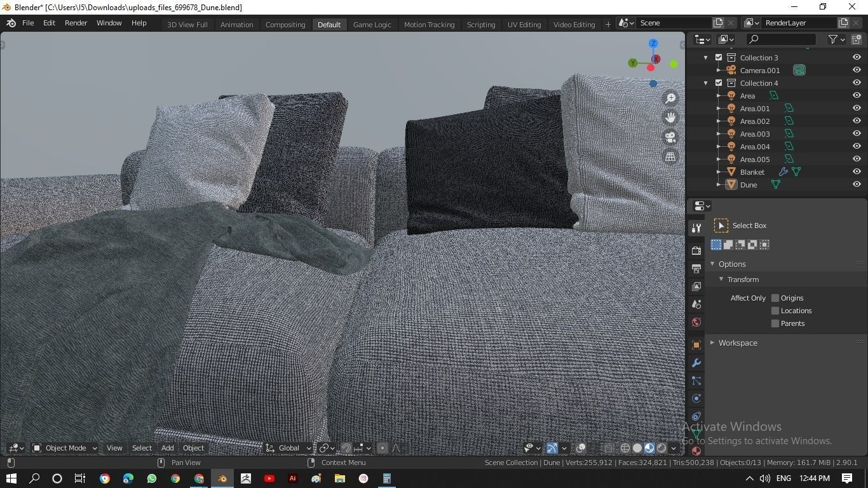This screenshot has height=488, width=868.
Task: Select the Extend selection mode icon
Action: (x=728, y=245)
